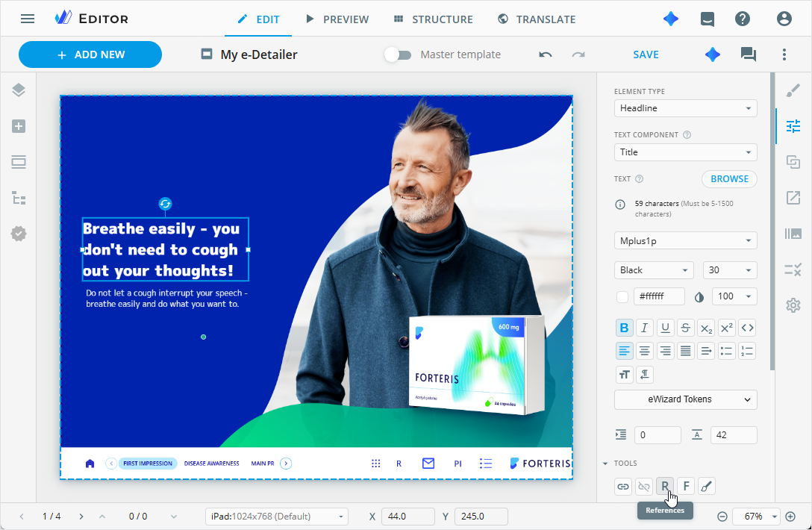Click the References R tool button

[665, 487]
